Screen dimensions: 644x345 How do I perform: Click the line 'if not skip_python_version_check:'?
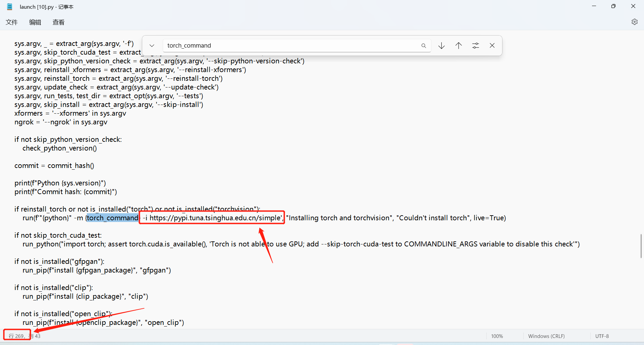68,139
